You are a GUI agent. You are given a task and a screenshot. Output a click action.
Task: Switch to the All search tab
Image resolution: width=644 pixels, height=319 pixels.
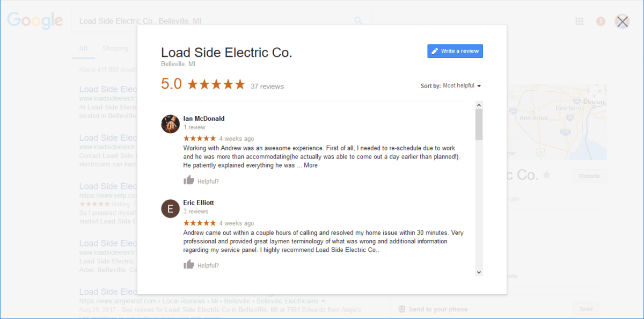pyautogui.click(x=83, y=48)
